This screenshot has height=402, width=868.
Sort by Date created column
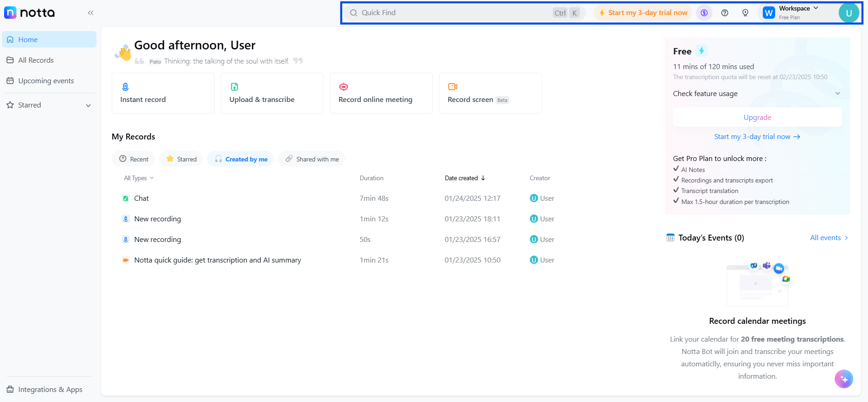click(x=465, y=178)
